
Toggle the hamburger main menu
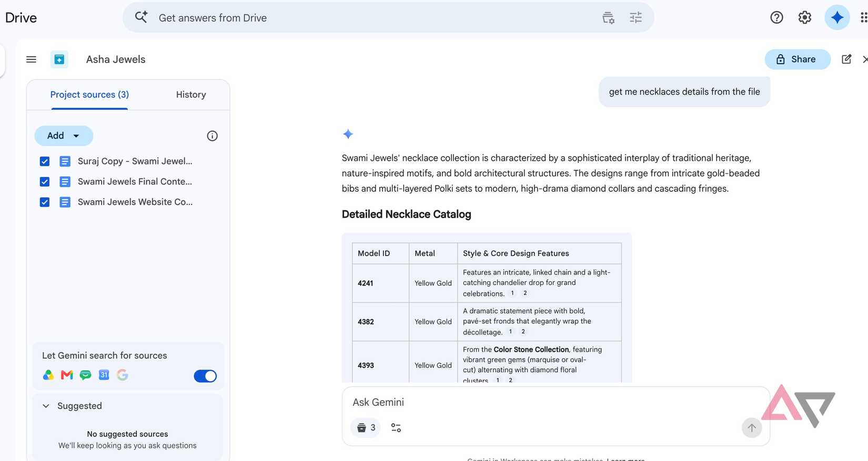[x=31, y=59]
